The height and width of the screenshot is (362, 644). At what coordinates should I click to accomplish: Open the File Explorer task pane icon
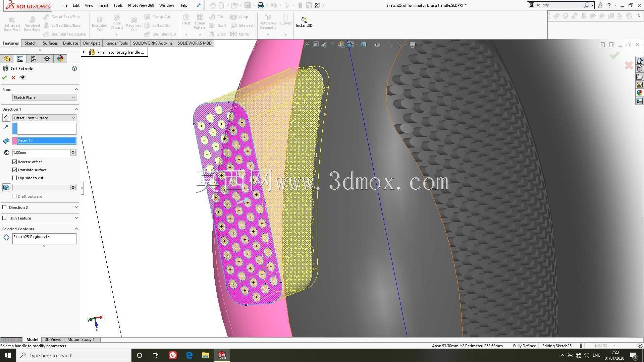click(x=640, y=77)
